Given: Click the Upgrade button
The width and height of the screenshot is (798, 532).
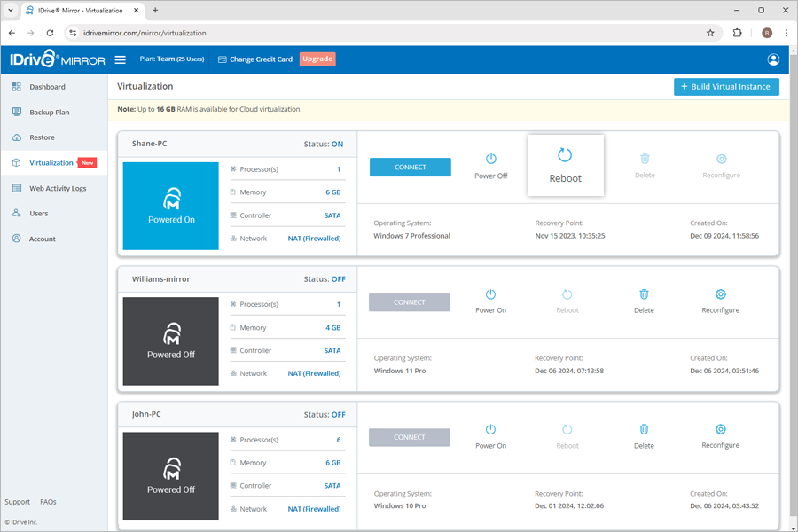Looking at the screenshot, I should pos(317,59).
